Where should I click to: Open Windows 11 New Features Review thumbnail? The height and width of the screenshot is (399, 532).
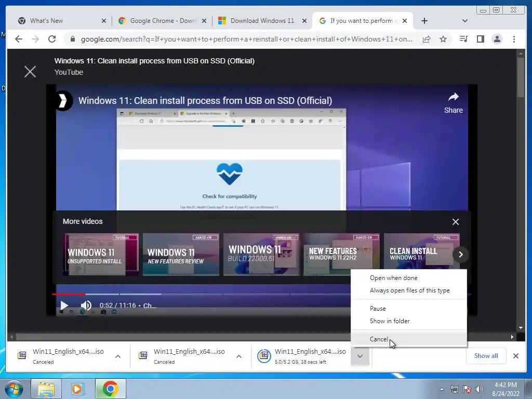point(181,255)
